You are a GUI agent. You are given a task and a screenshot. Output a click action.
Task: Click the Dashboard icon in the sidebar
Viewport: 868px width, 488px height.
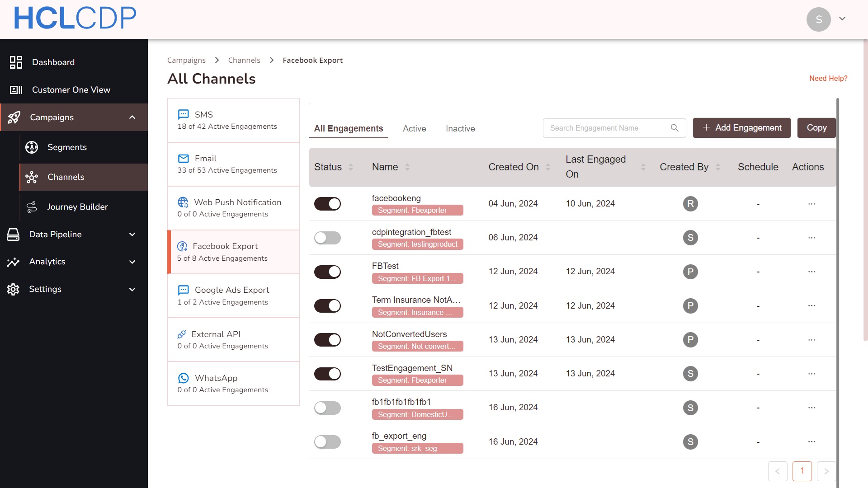[16, 62]
